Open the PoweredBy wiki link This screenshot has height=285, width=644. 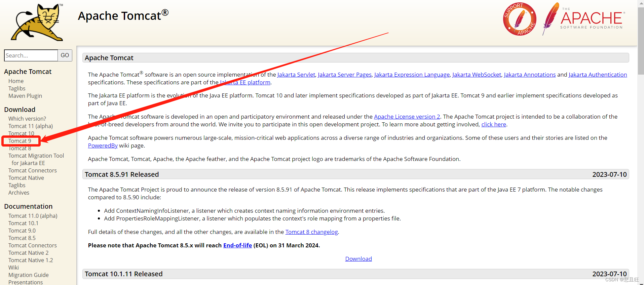pyautogui.click(x=103, y=146)
